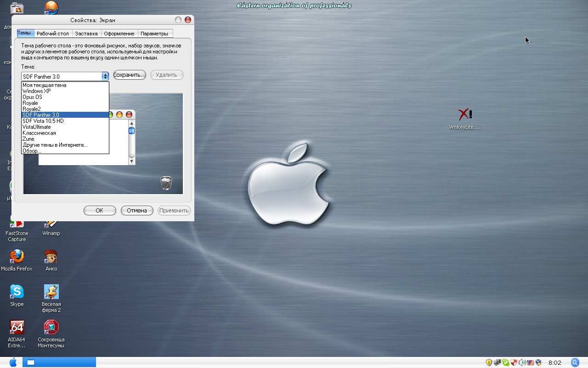Select Классическая theme from list

click(x=65, y=133)
